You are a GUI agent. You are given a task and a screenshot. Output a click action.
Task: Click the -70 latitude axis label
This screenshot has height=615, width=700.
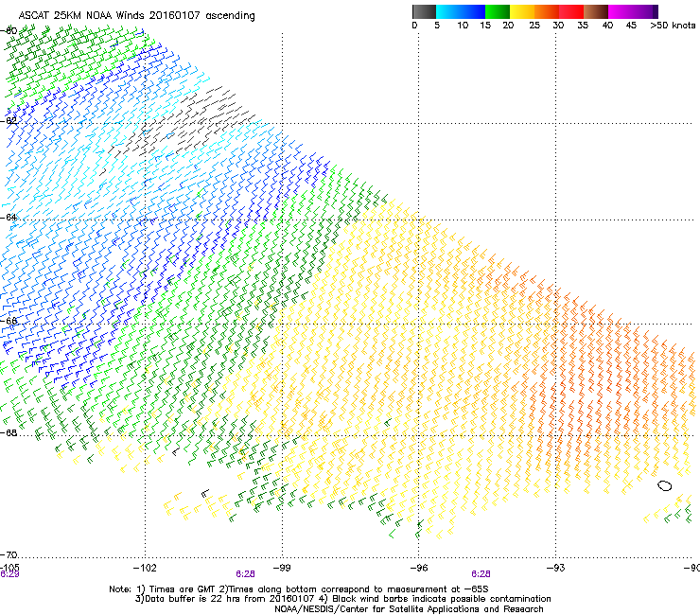[9, 554]
